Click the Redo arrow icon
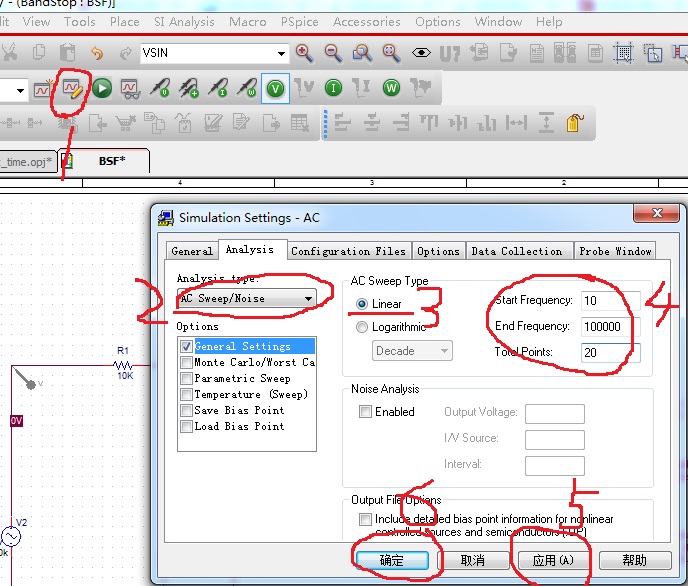688x586 pixels. (x=125, y=54)
